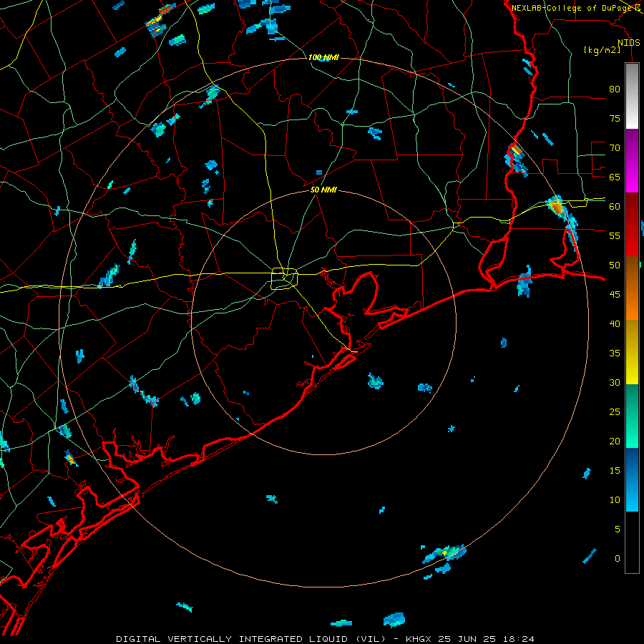
Task: Select the dark gold segment near 35-40 on the scale
Action: 632,336
